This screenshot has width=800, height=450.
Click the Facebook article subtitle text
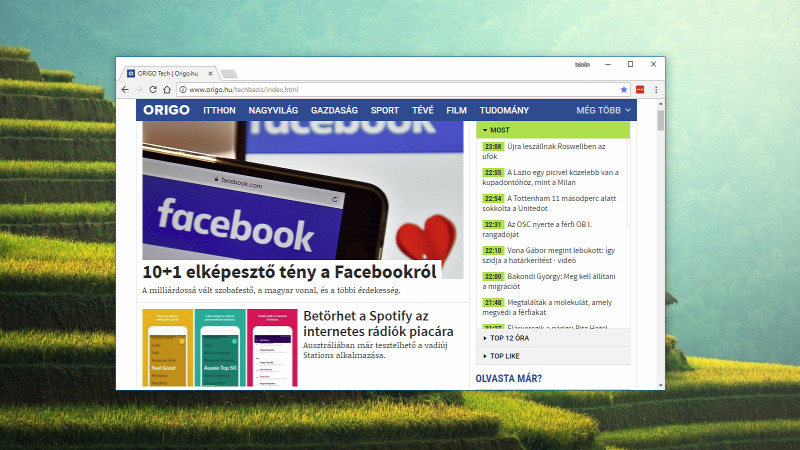271,290
